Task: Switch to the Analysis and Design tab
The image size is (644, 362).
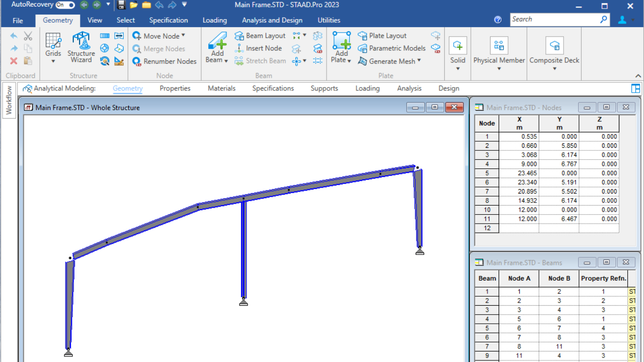Action: [x=272, y=20]
